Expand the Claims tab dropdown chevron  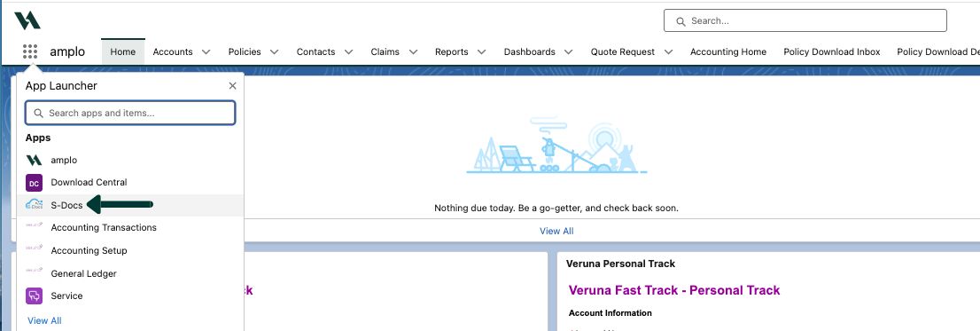pos(413,52)
